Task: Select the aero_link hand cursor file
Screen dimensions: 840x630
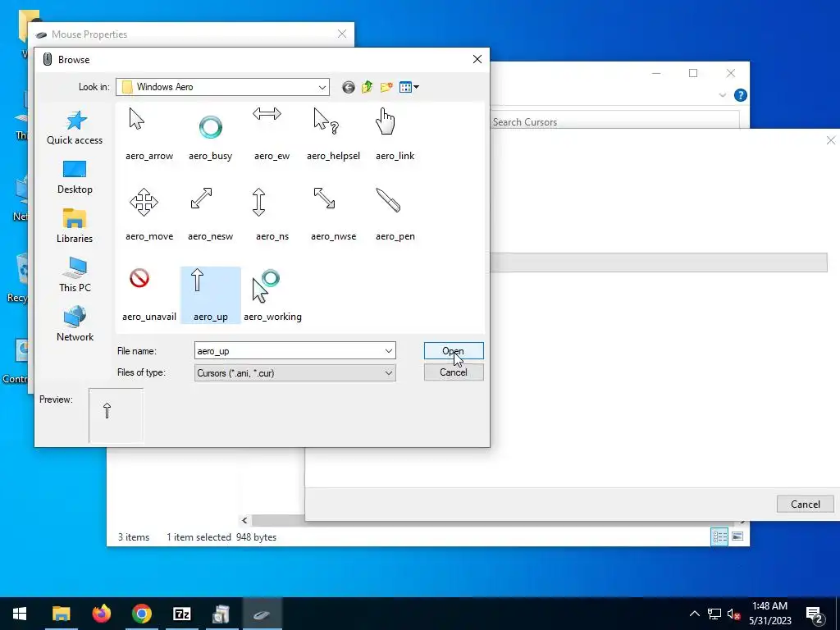Action: pyautogui.click(x=395, y=134)
